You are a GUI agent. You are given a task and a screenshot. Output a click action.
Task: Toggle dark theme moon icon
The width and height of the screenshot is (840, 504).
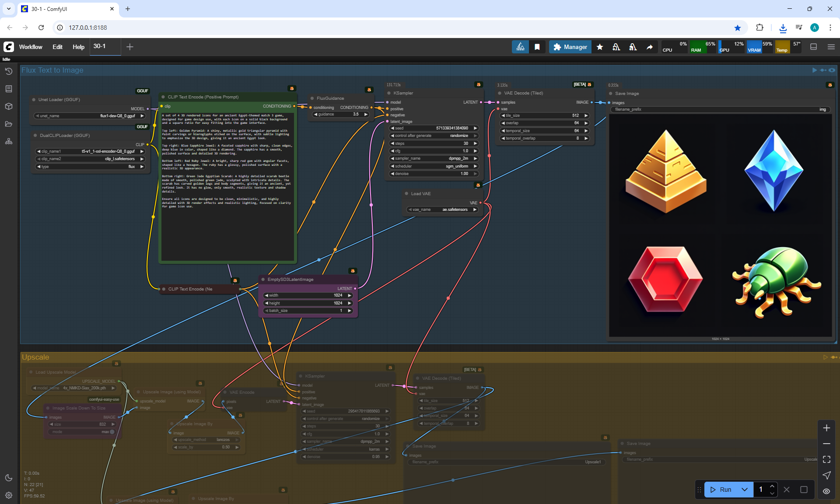point(8,478)
